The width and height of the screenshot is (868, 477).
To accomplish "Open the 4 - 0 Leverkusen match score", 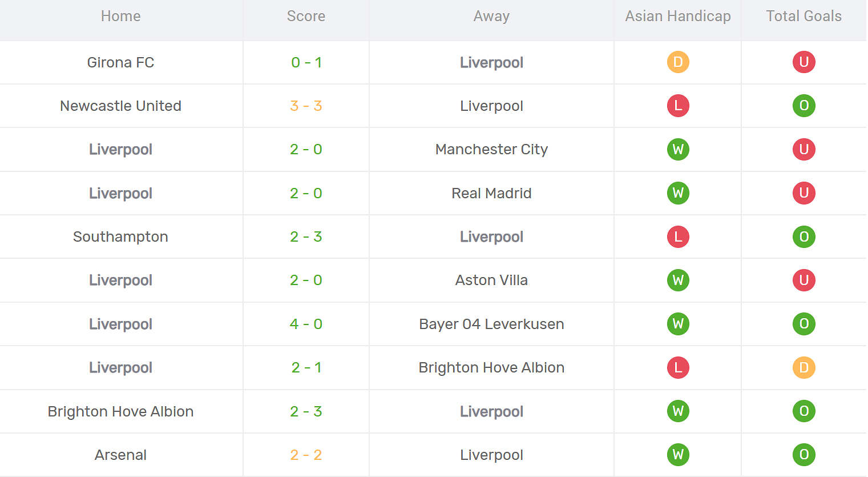I will (x=306, y=324).
